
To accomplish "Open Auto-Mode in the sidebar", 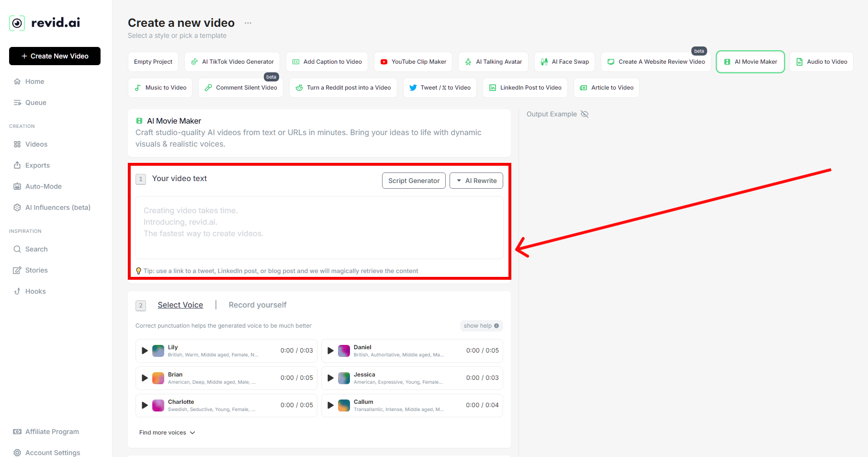I will tap(43, 186).
